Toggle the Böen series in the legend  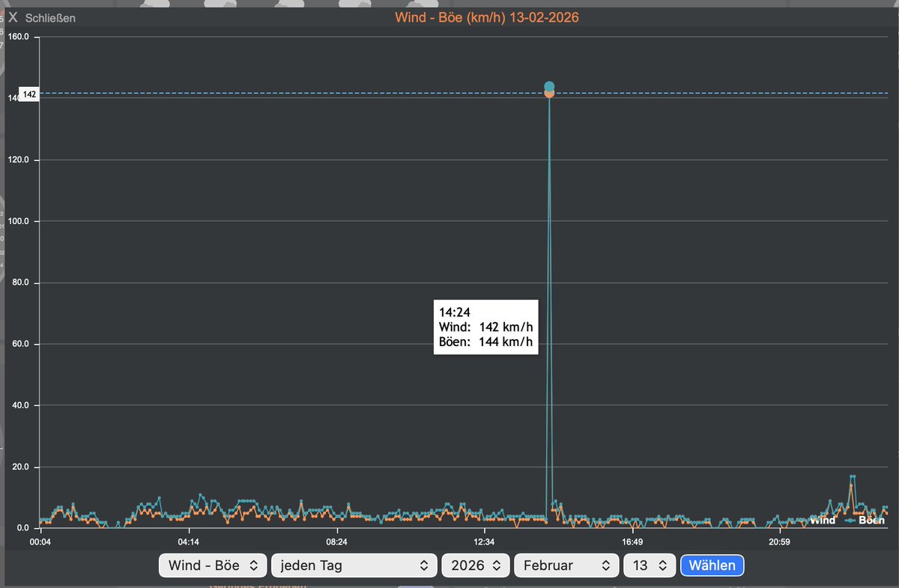[x=865, y=520]
